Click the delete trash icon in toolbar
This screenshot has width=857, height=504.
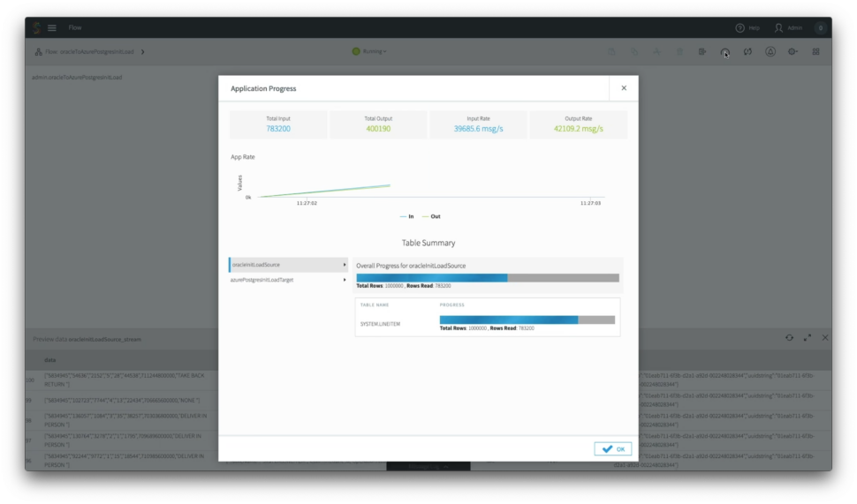click(x=679, y=52)
